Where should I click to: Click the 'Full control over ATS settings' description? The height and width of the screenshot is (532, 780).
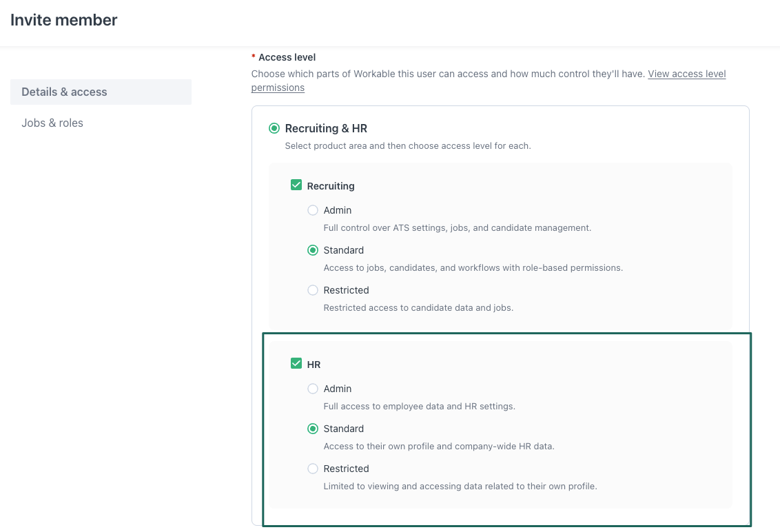(457, 227)
